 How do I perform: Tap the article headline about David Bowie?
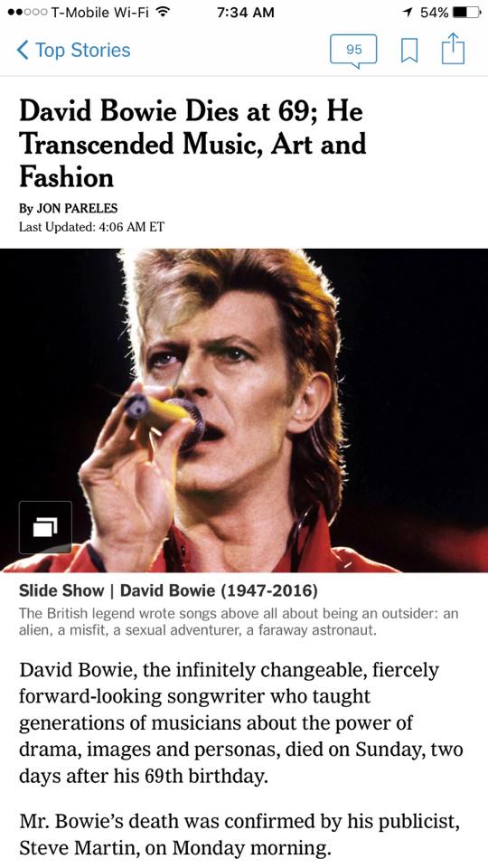pyautogui.click(x=192, y=144)
